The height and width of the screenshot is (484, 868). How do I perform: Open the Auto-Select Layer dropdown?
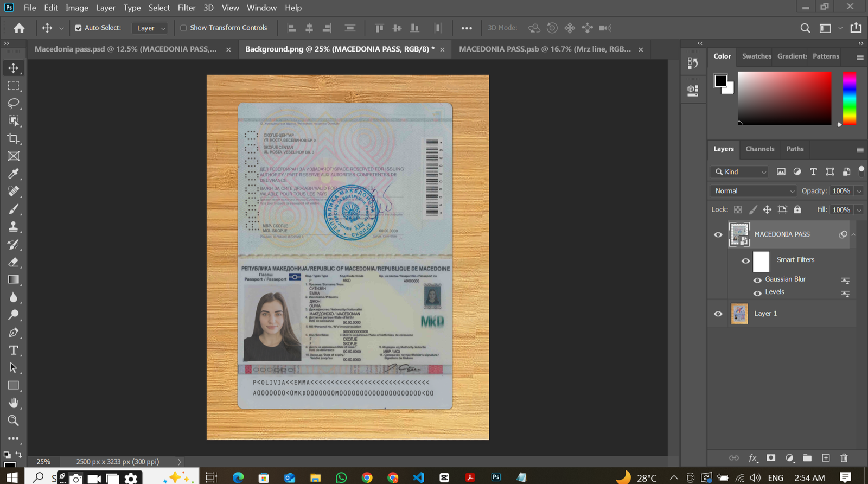(151, 28)
